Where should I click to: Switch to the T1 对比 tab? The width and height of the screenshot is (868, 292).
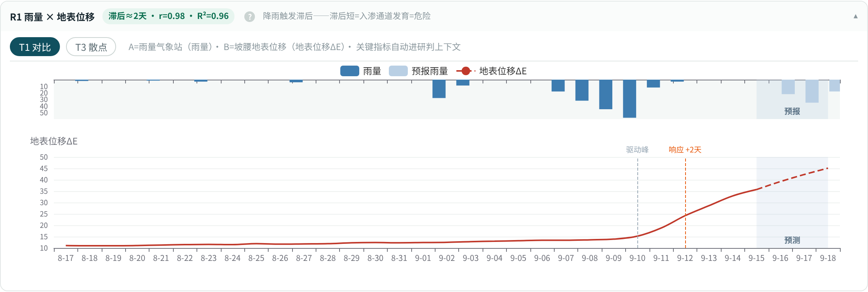(35, 47)
